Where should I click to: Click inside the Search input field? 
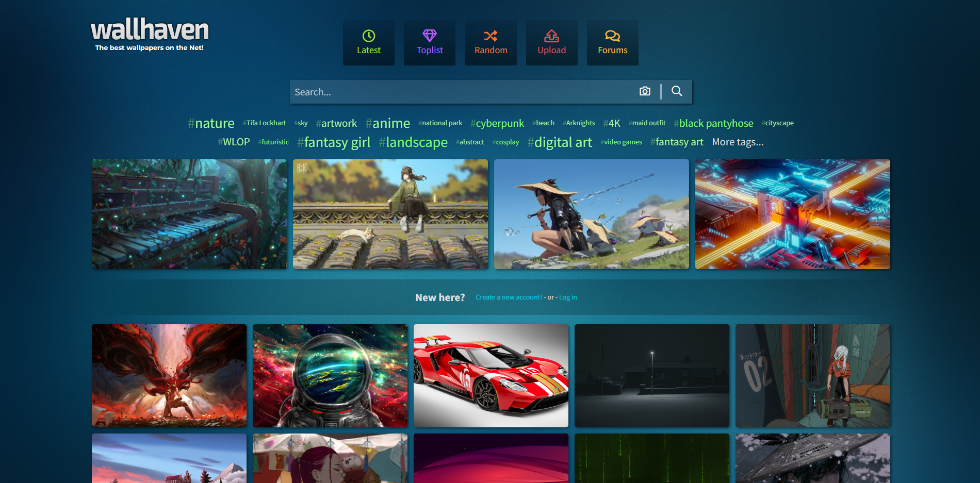point(462,92)
